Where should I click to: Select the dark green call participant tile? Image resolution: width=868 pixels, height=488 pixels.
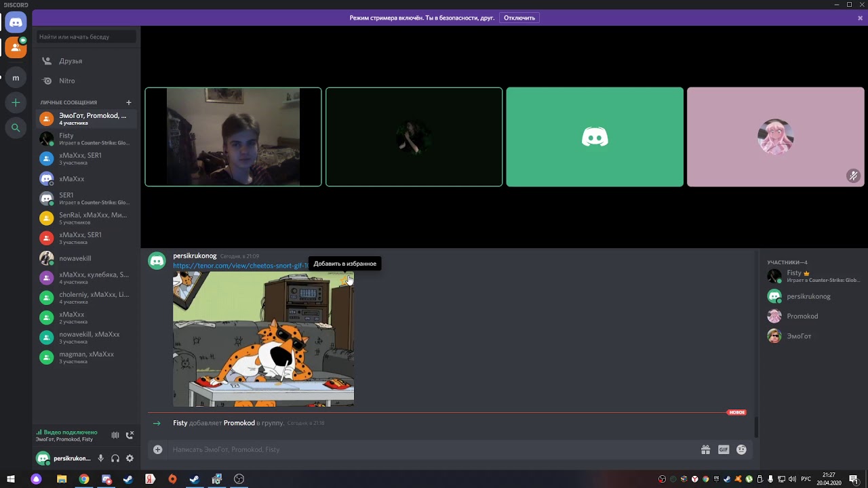click(414, 137)
